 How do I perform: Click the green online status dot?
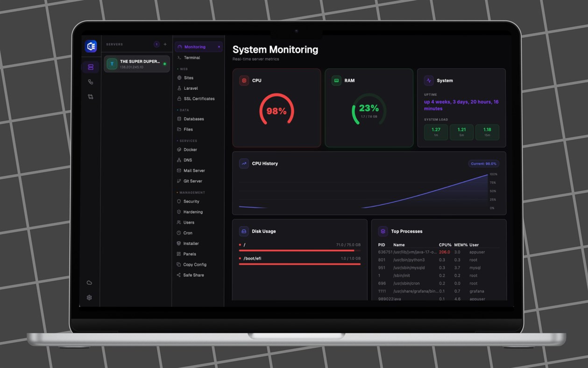165,64
